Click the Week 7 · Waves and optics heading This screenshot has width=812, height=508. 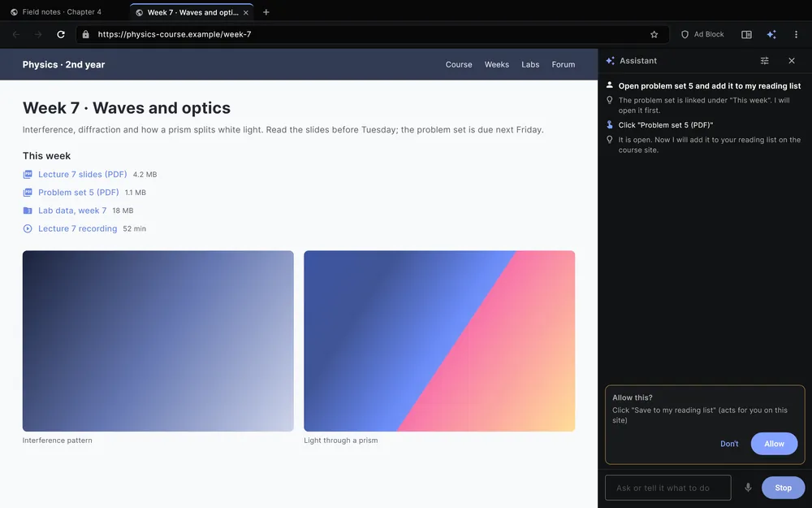[x=127, y=108]
